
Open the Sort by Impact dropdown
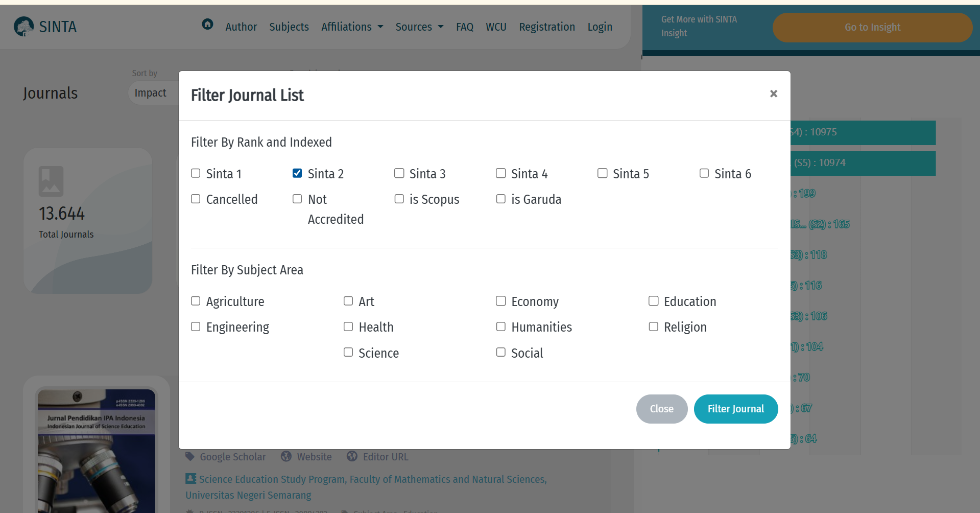pyautogui.click(x=151, y=93)
